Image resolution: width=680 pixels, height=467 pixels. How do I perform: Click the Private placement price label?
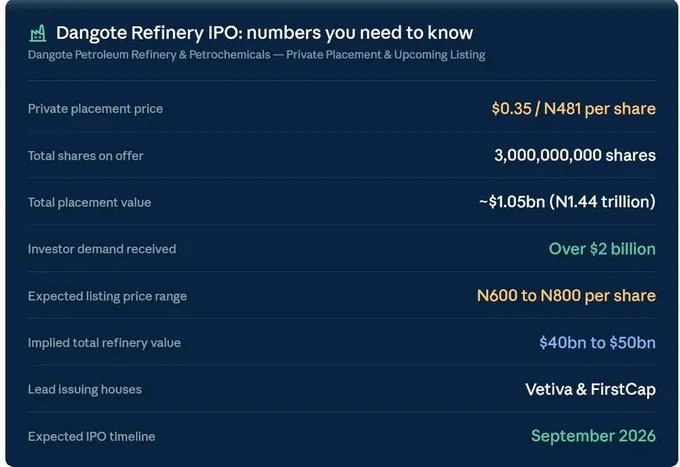[95, 109]
